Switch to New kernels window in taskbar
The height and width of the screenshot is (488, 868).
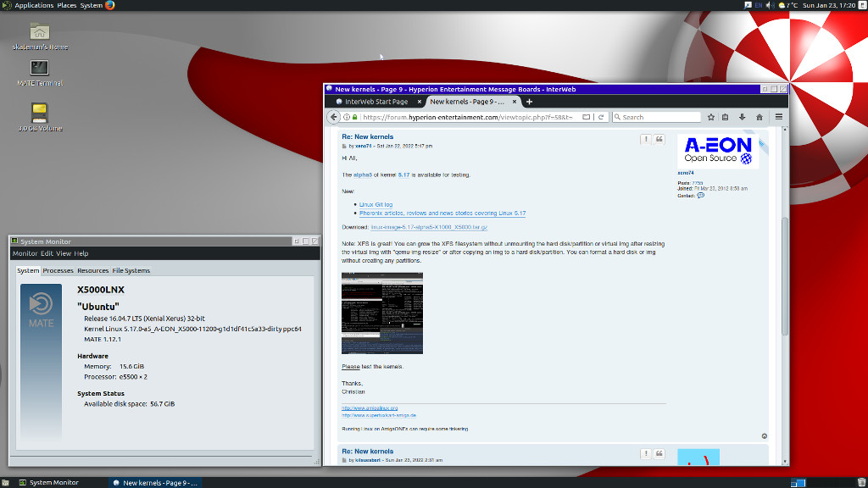coord(155,482)
